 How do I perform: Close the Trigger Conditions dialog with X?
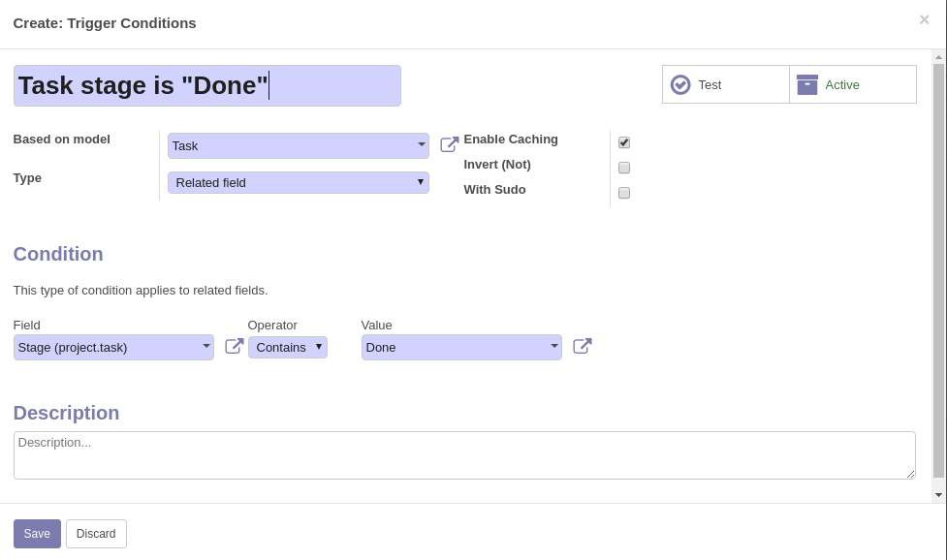(x=924, y=20)
